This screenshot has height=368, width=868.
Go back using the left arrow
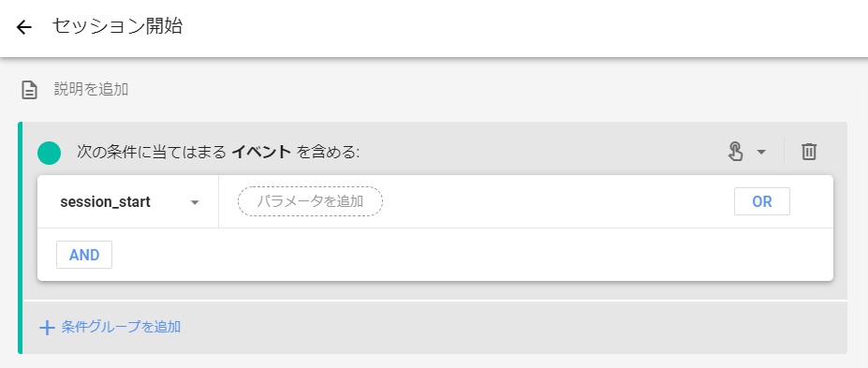[23, 27]
